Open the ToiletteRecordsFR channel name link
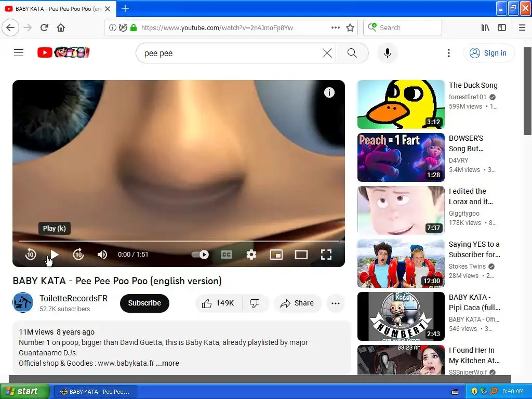The width and height of the screenshot is (532, 399). pyautogui.click(x=74, y=298)
